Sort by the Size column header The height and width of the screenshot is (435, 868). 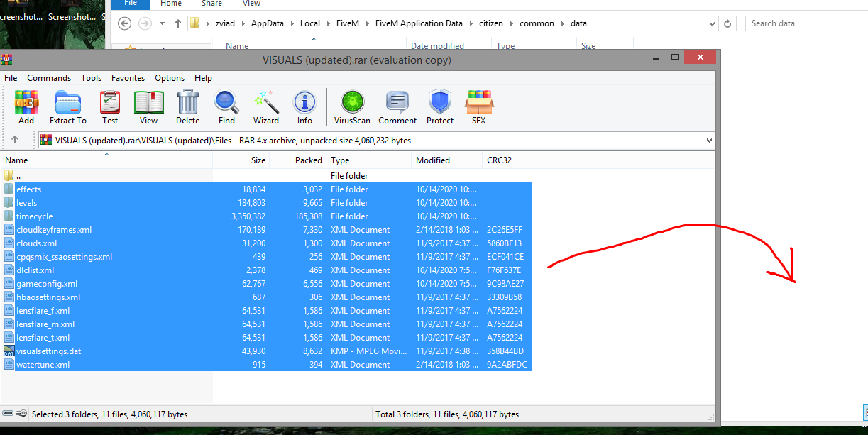[241, 160]
